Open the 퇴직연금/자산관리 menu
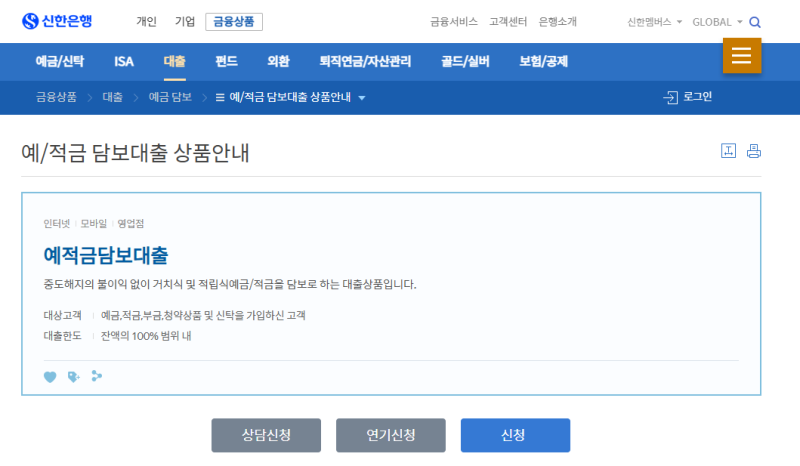This screenshot has width=800, height=466. [365, 62]
